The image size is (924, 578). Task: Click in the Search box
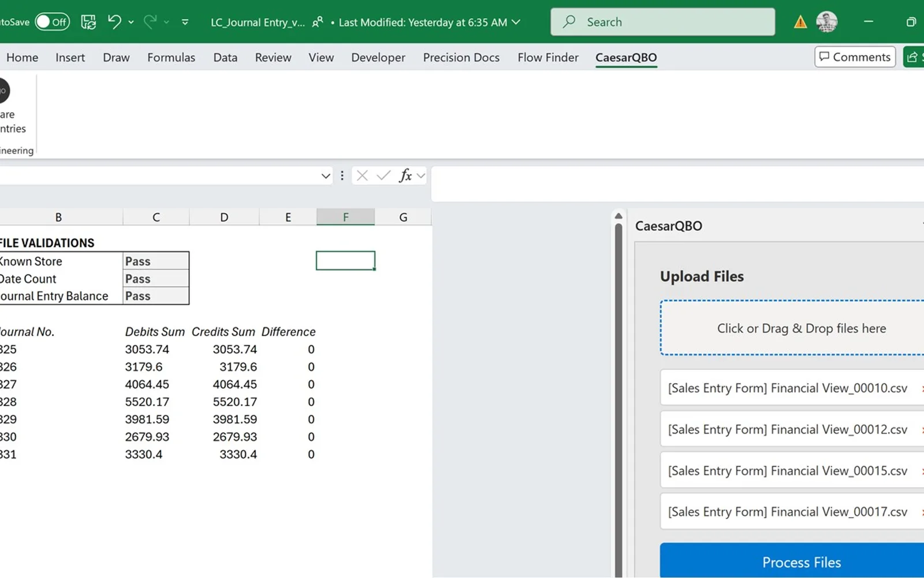pos(663,22)
